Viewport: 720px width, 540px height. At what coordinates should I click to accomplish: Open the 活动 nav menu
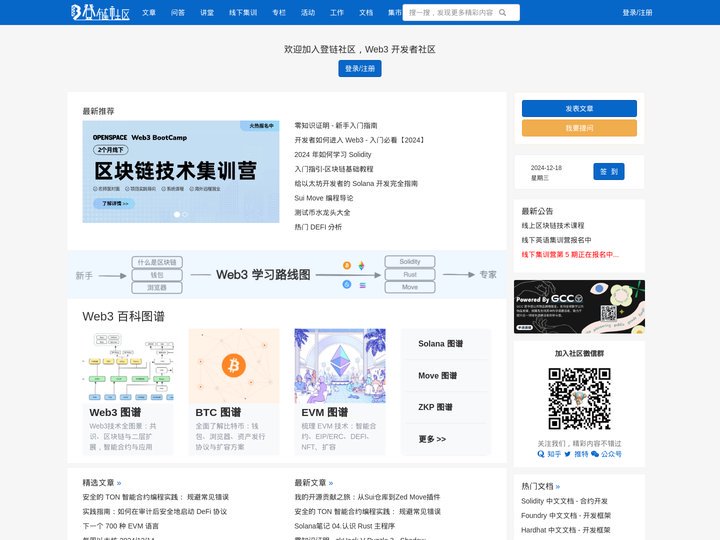click(308, 12)
